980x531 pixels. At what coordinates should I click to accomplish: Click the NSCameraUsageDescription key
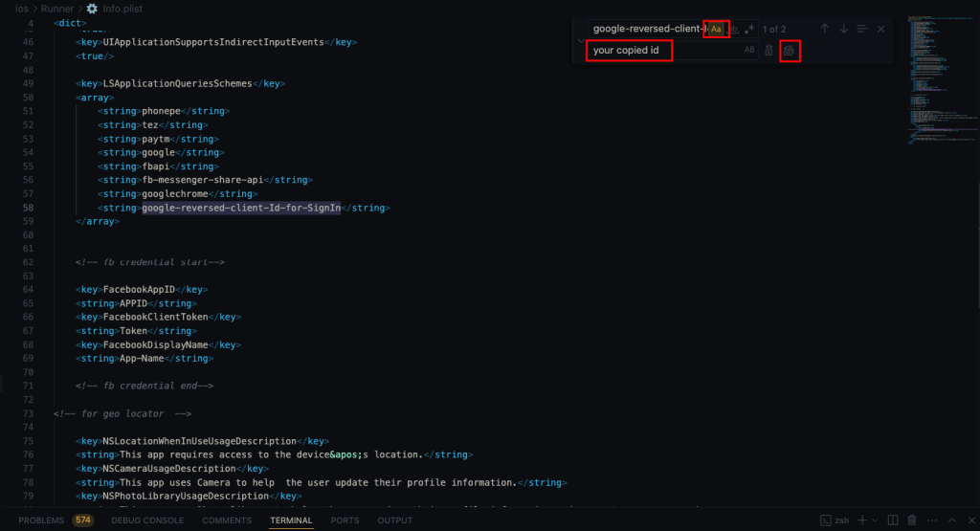[x=169, y=469]
